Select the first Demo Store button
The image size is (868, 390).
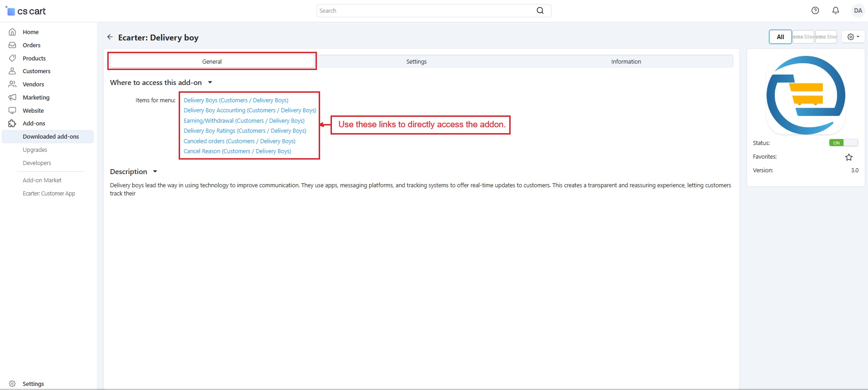tap(803, 37)
